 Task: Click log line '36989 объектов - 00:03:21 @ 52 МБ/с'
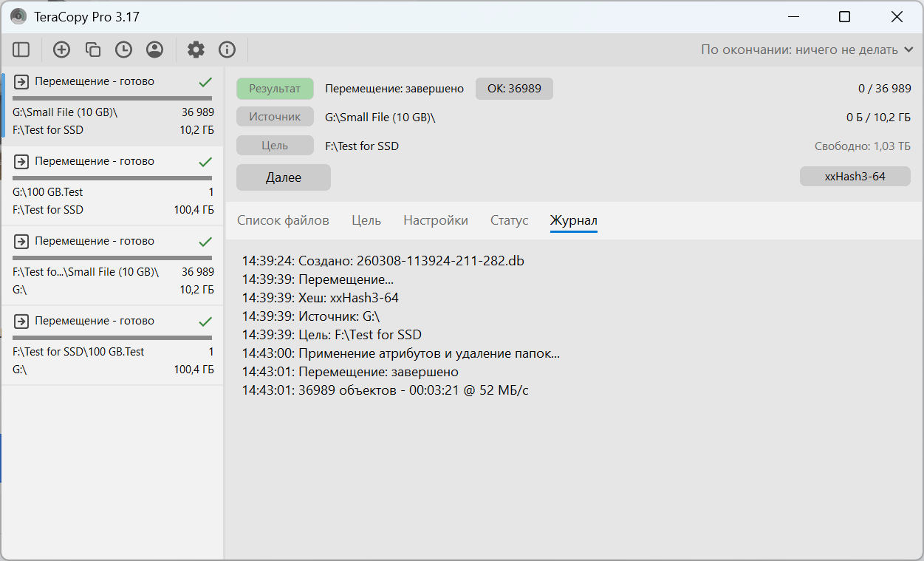[386, 390]
